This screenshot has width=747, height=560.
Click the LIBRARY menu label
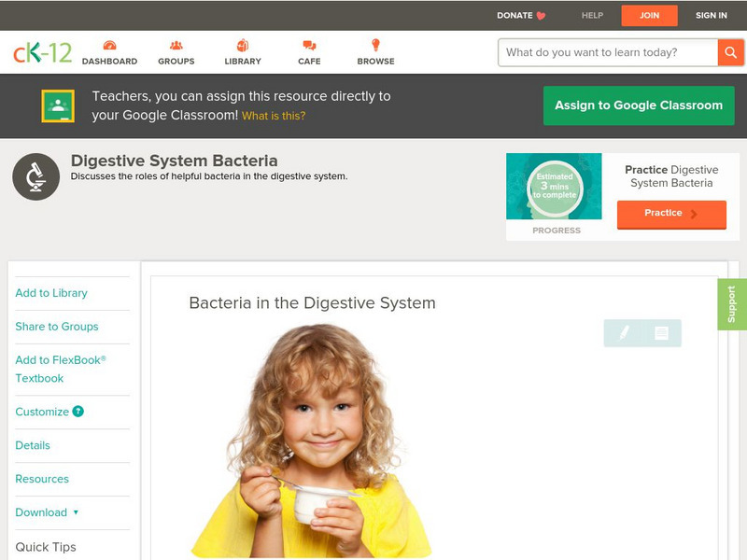pyautogui.click(x=243, y=62)
